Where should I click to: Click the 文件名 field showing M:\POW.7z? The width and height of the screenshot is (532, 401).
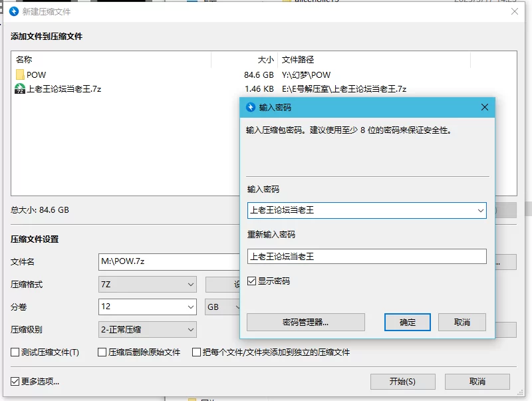[169, 261]
